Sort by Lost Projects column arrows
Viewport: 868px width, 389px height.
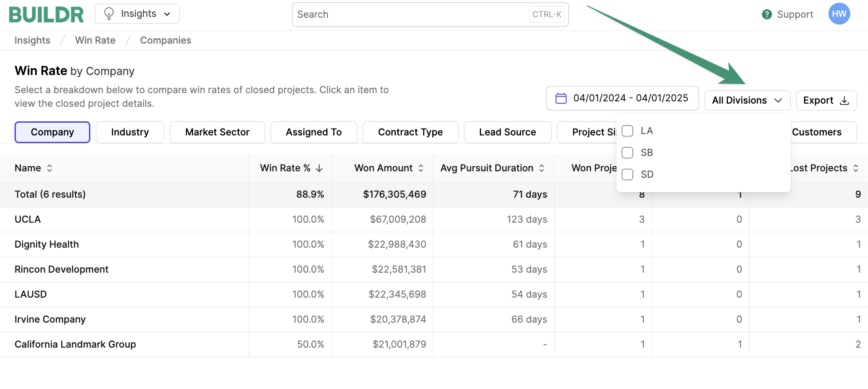click(x=856, y=168)
